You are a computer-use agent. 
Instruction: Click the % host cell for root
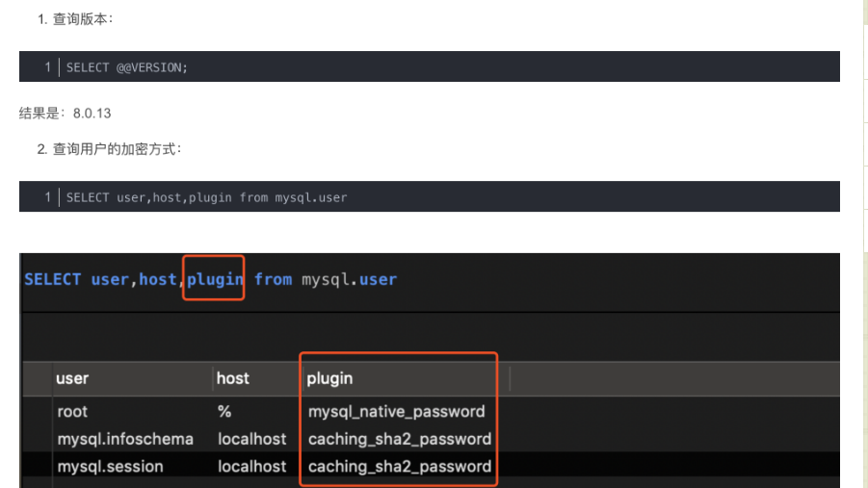224,412
